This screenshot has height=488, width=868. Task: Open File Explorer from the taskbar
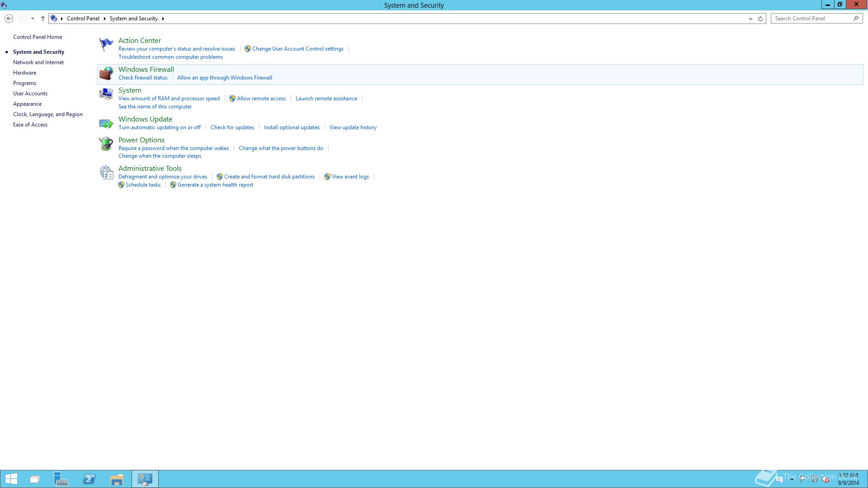117,479
